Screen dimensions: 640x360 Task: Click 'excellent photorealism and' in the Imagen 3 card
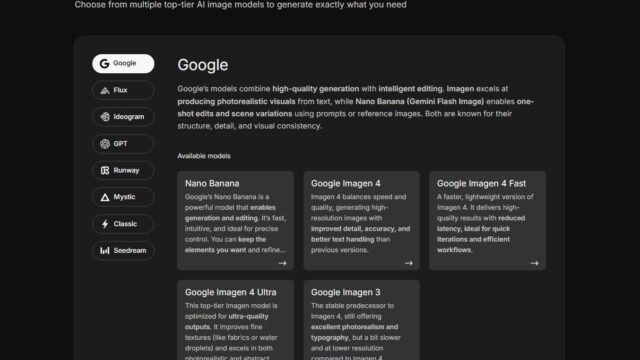tap(354, 327)
